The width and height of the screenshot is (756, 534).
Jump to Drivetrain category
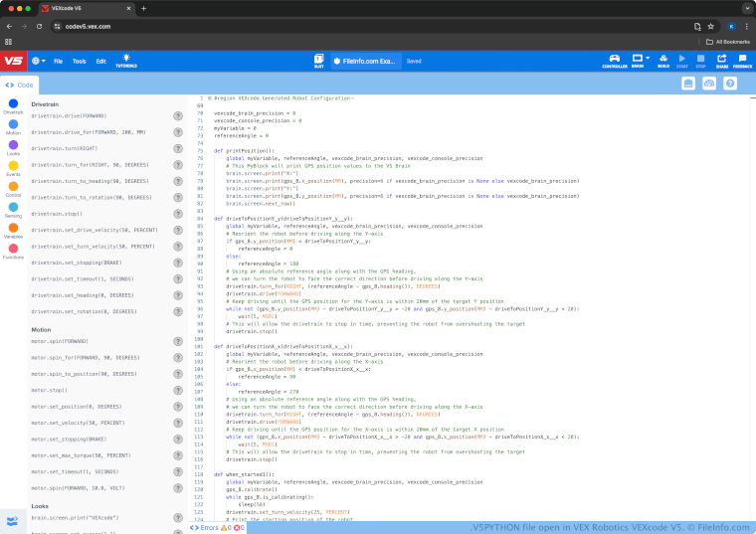click(x=14, y=106)
